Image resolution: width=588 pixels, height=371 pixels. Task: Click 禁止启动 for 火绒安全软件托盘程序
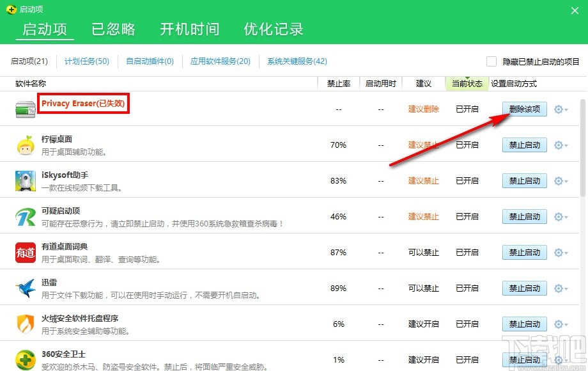coord(524,324)
